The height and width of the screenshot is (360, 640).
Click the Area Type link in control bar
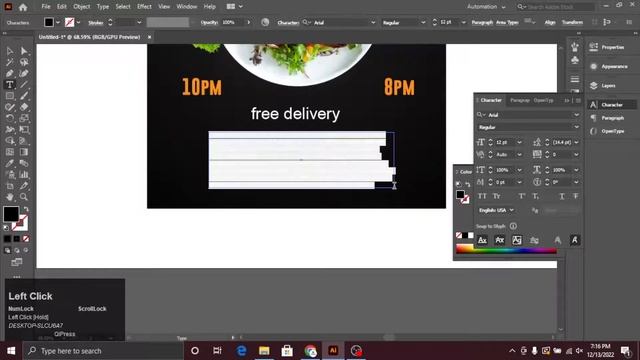point(507,22)
